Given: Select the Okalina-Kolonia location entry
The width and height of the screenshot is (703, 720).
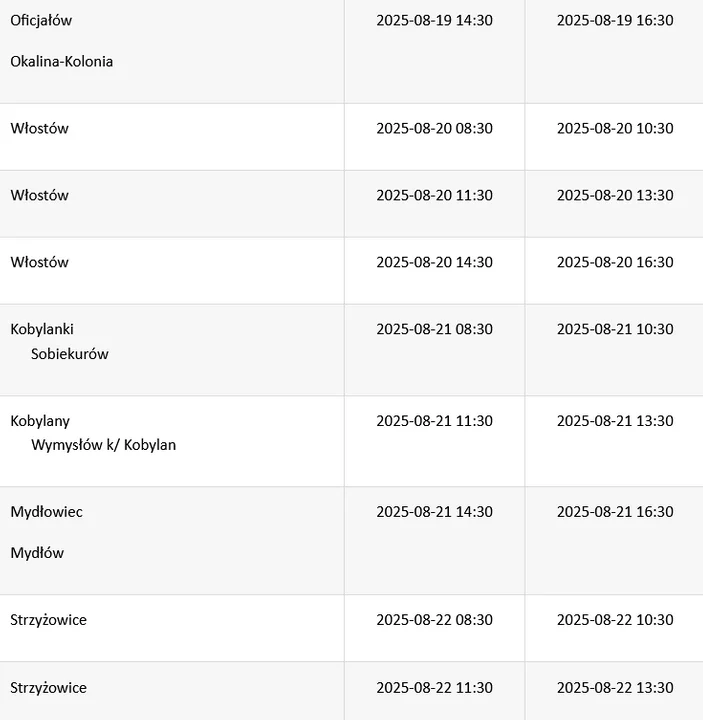Looking at the screenshot, I should tap(62, 62).
